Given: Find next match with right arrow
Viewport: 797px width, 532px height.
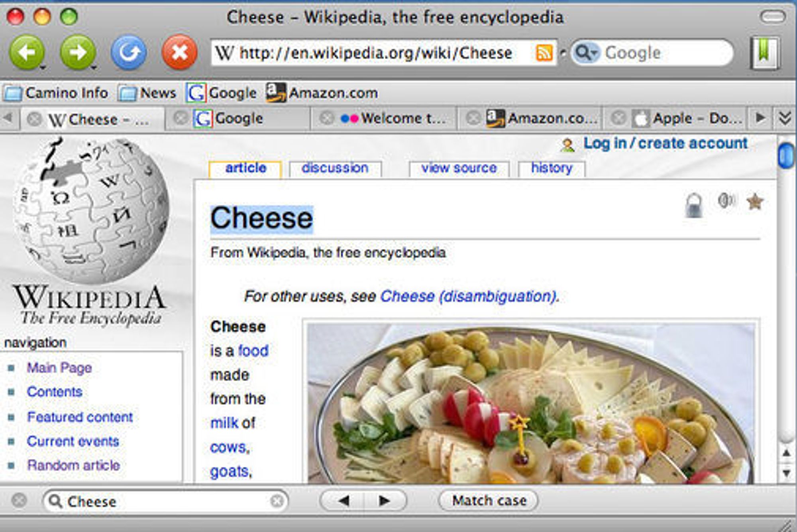Looking at the screenshot, I should point(385,501).
